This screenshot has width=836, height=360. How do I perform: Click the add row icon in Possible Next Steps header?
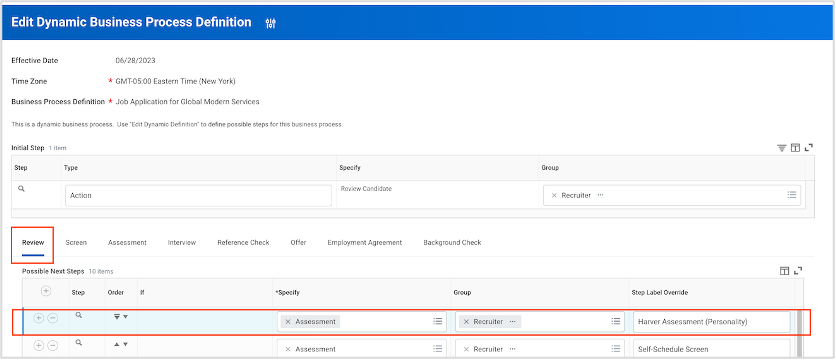(46, 291)
